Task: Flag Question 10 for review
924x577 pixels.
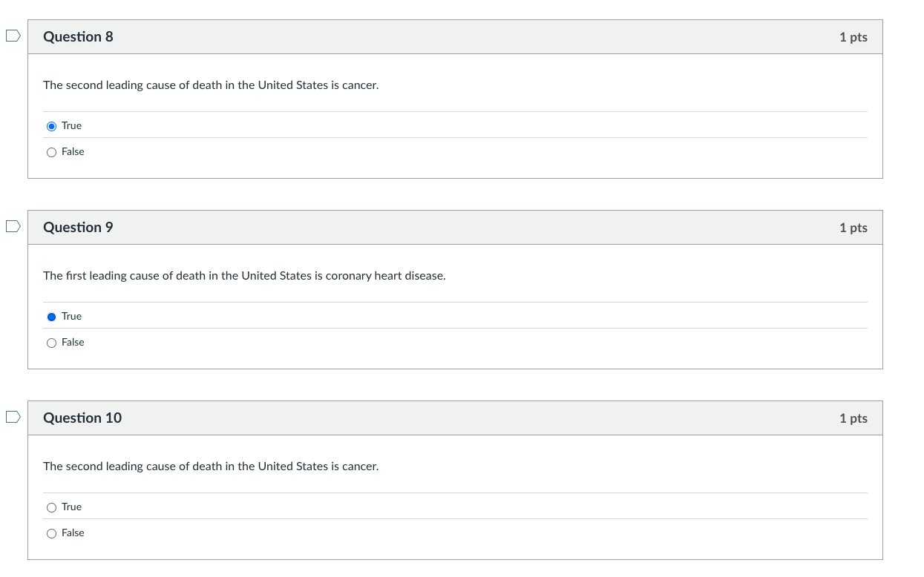Action: [x=13, y=418]
